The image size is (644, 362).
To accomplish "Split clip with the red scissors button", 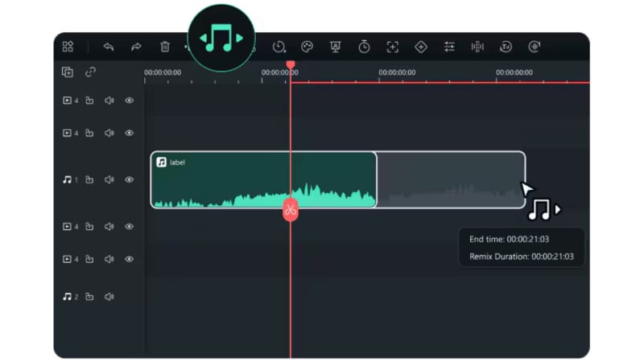I will pos(291,210).
